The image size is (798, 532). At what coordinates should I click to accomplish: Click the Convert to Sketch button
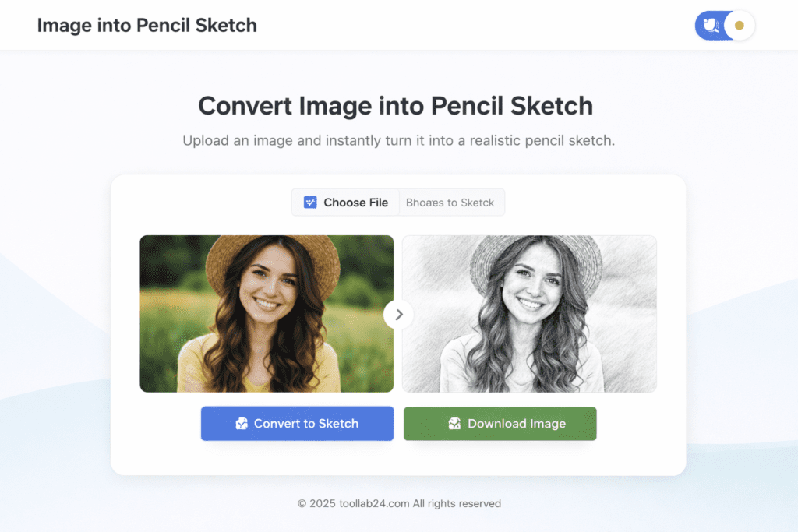click(297, 423)
